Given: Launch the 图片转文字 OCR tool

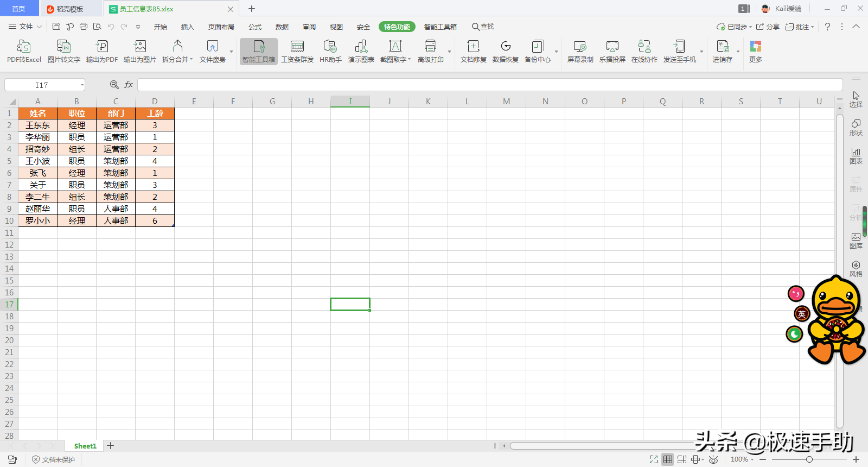Looking at the screenshot, I should tap(63, 52).
